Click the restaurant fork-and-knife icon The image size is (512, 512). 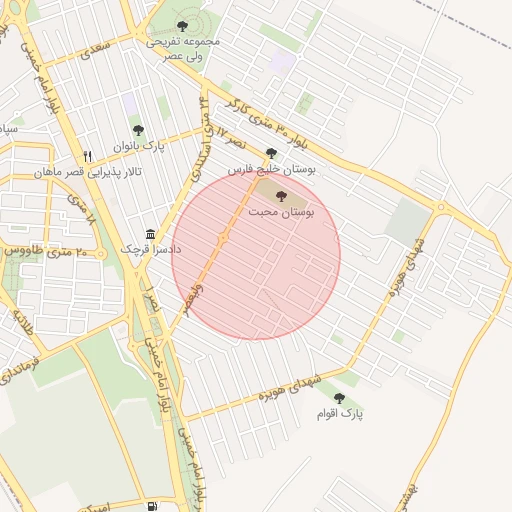[x=88, y=156]
